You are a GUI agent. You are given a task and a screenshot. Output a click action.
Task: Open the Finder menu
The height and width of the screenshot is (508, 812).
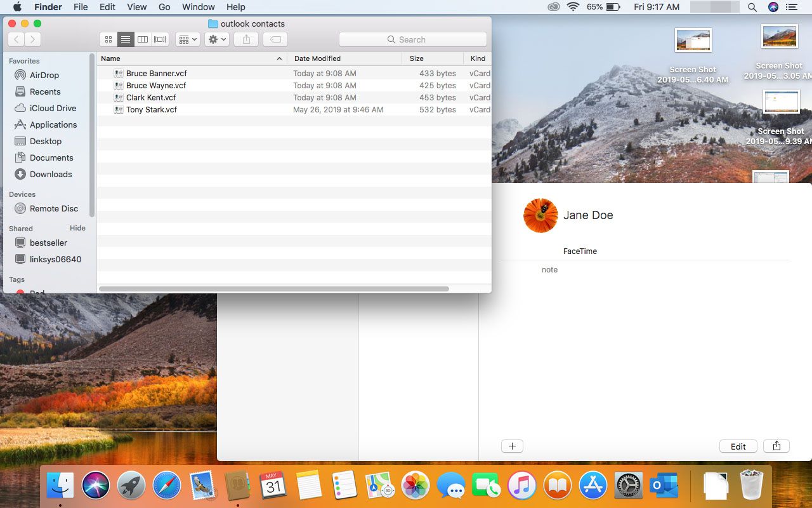pos(48,7)
